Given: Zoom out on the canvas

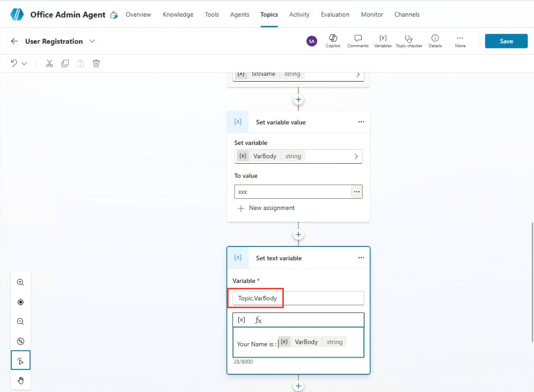Looking at the screenshot, I should pos(20,322).
